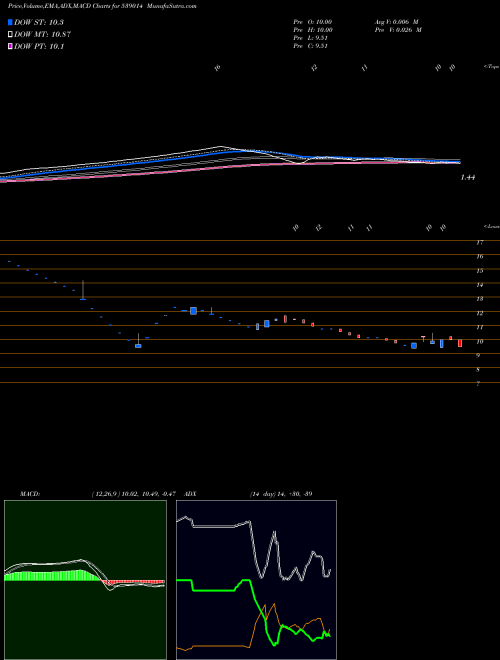
Task: Click the 'Pre C: 9.51' value
Action: tap(311, 46)
